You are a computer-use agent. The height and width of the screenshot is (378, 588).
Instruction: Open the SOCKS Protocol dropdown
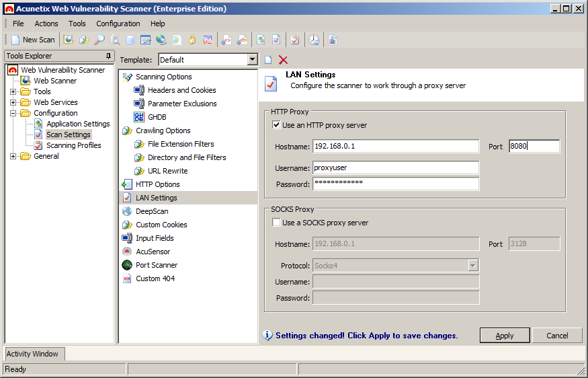pyautogui.click(x=473, y=266)
